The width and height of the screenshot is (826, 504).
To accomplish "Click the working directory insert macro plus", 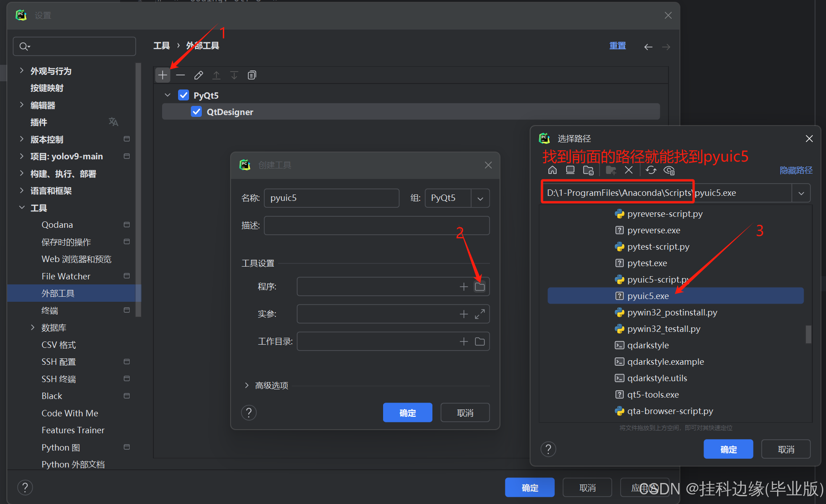I will [x=464, y=341].
